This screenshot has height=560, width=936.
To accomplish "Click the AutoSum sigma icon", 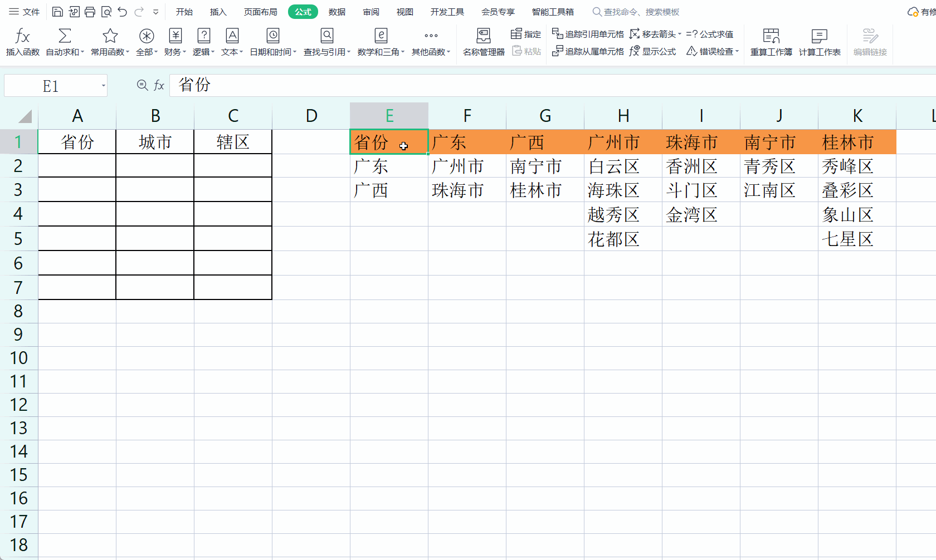I will pyautogui.click(x=65, y=36).
